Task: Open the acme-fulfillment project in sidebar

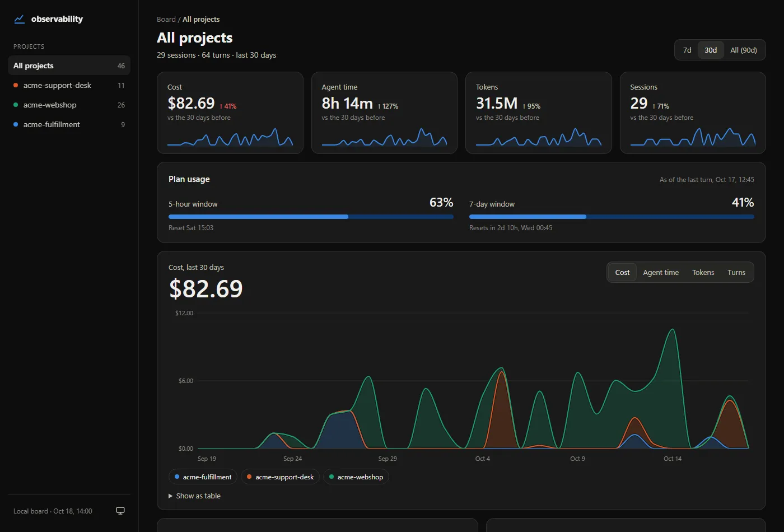Action: click(69, 124)
